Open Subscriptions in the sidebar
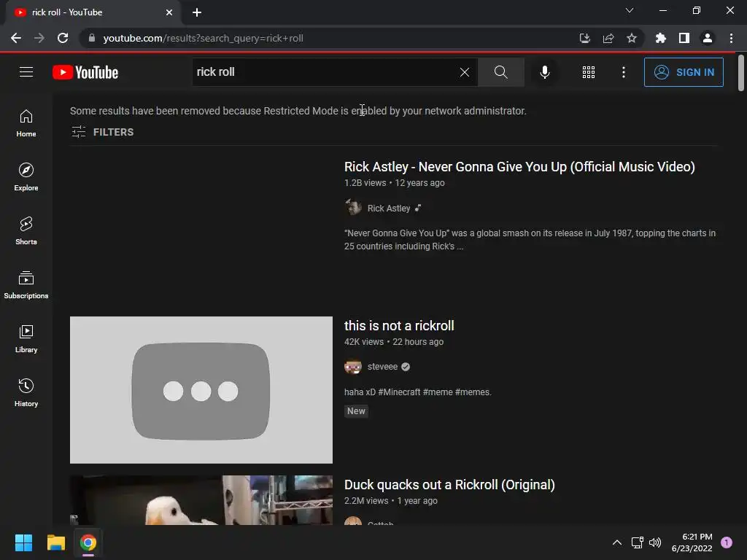This screenshot has height=560, width=747. (26, 285)
